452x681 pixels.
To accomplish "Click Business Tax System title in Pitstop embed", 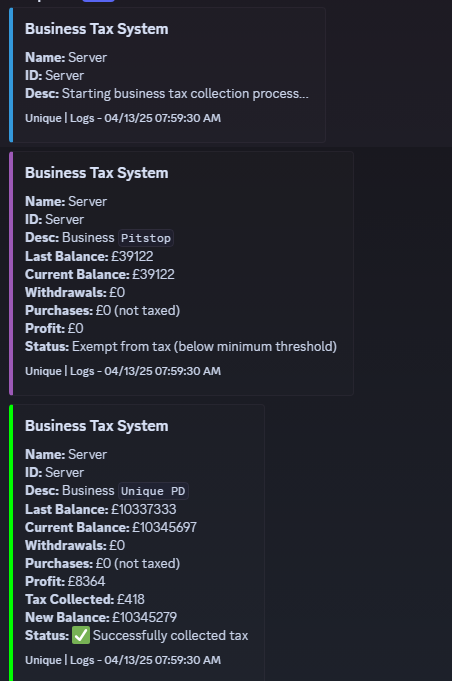I will coord(96,173).
